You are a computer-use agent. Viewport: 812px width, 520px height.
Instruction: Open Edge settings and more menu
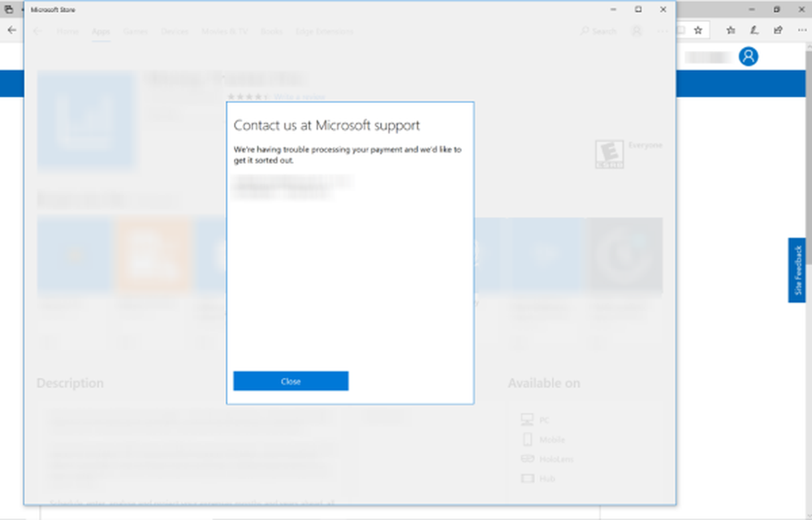coord(801,31)
